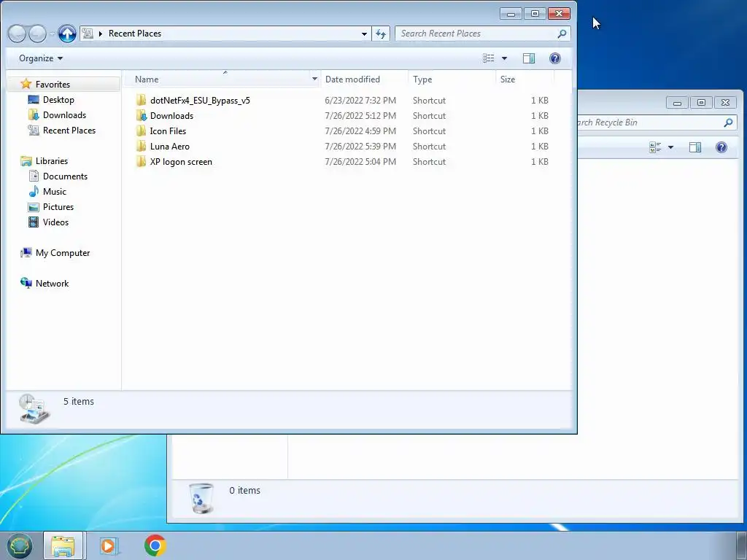Viewport: 747px width, 560px height.
Task: Click the Show desktop button on taskbar
Action: tap(741, 545)
